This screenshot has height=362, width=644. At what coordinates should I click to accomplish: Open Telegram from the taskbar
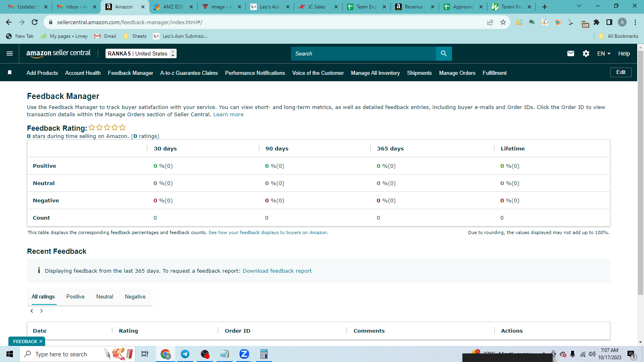pos(185,354)
